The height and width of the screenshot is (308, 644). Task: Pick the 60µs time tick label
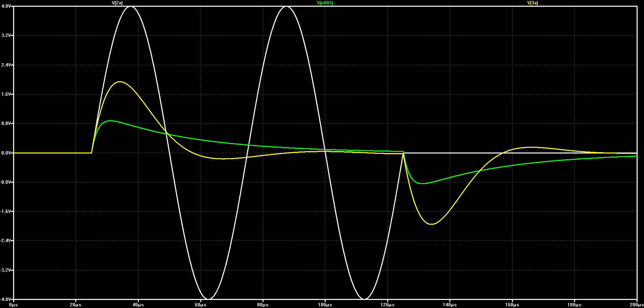(200, 305)
